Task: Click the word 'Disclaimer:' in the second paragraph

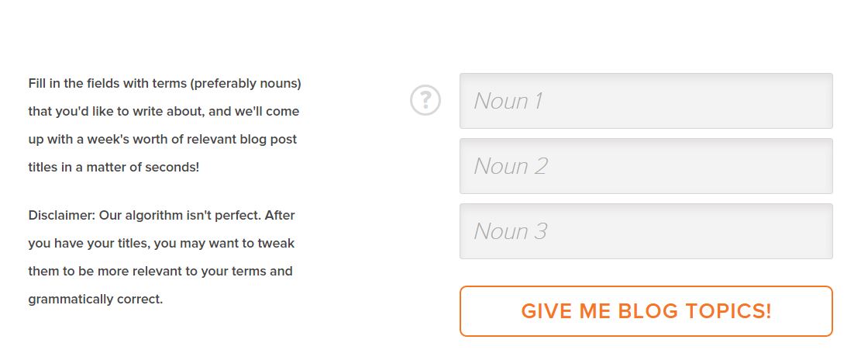Action: point(62,215)
